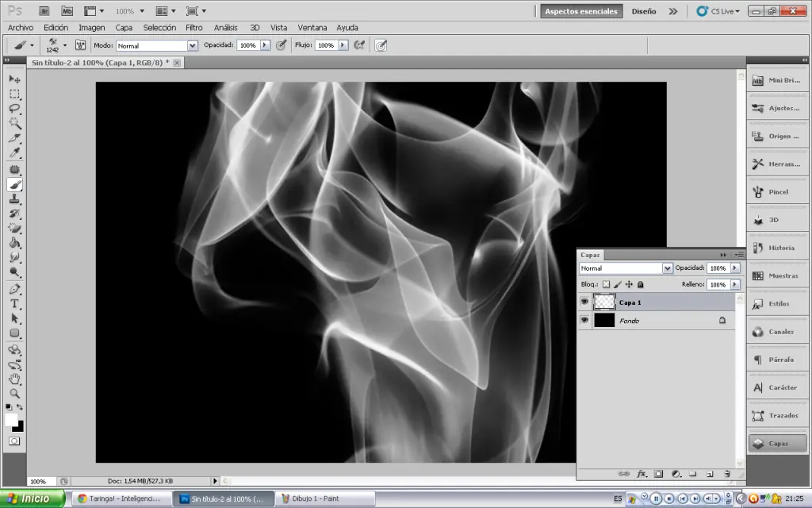Select the Paint Bucket tool
This screenshot has height=508, width=812.
[14, 243]
